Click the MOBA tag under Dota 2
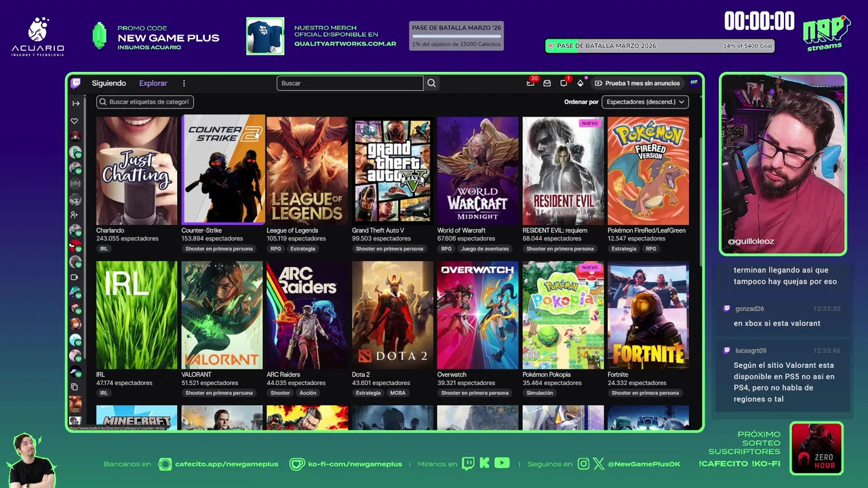The image size is (868, 488). [x=397, y=393]
